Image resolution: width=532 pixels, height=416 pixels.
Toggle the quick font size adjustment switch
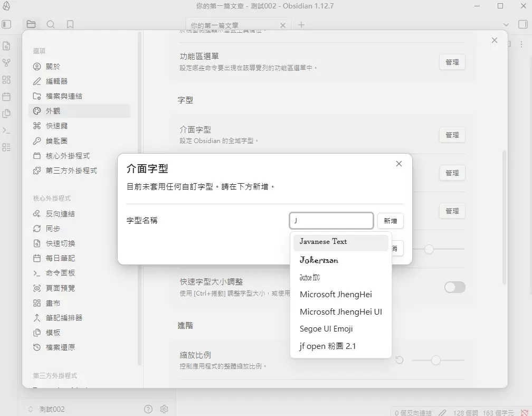[454, 287]
